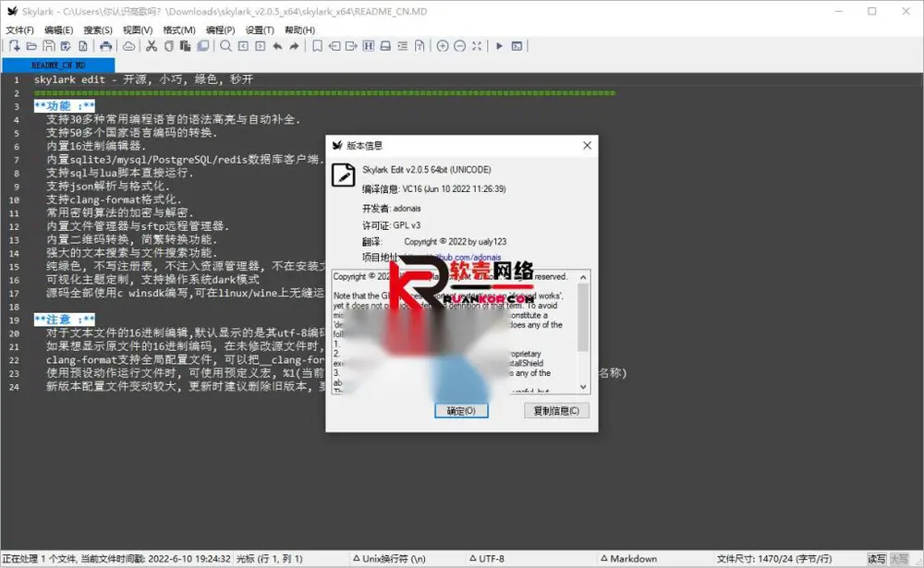Click the Cut scissors icon
This screenshot has height=568, width=924.
(x=152, y=46)
